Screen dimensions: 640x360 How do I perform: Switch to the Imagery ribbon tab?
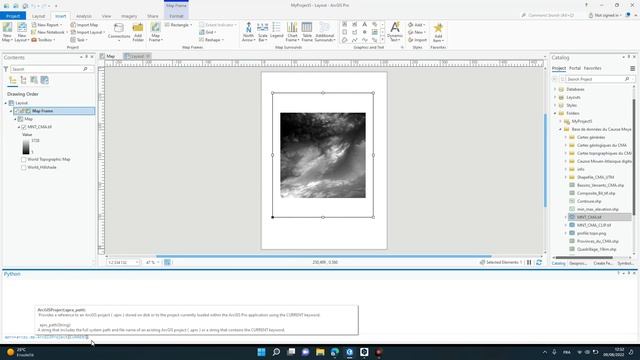pos(129,16)
